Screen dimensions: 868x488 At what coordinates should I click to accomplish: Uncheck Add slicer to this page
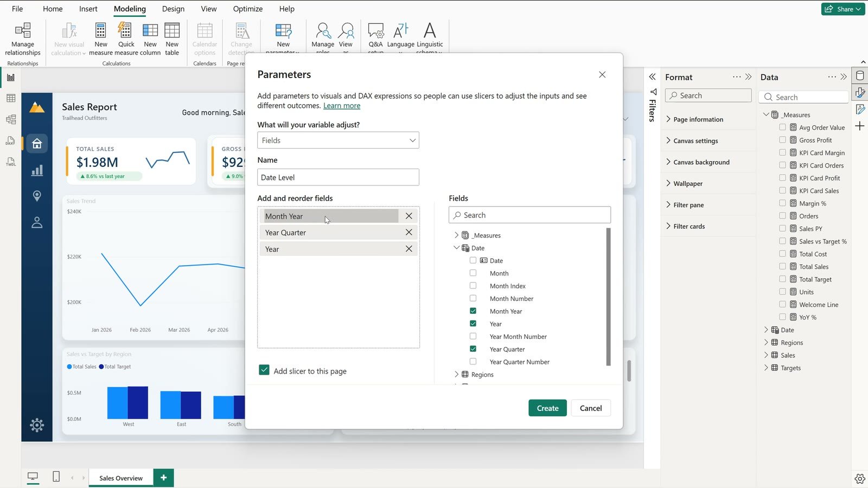tap(264, 370)
